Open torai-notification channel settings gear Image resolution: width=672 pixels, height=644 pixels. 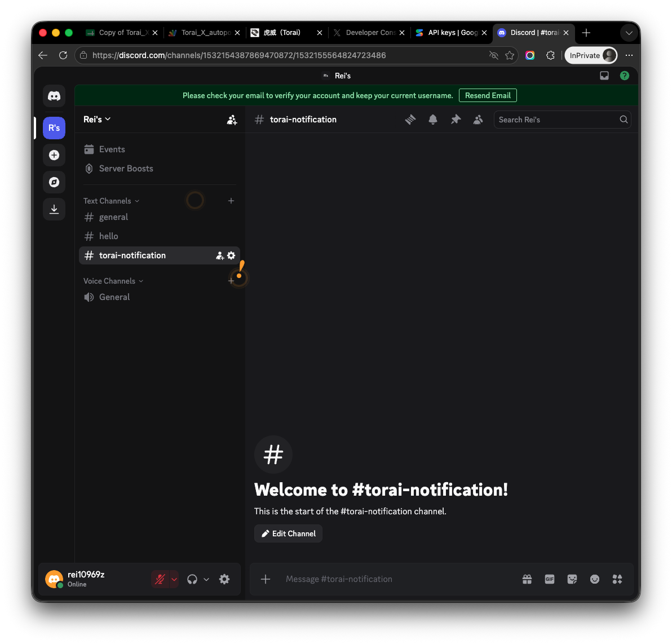(232, 255)
